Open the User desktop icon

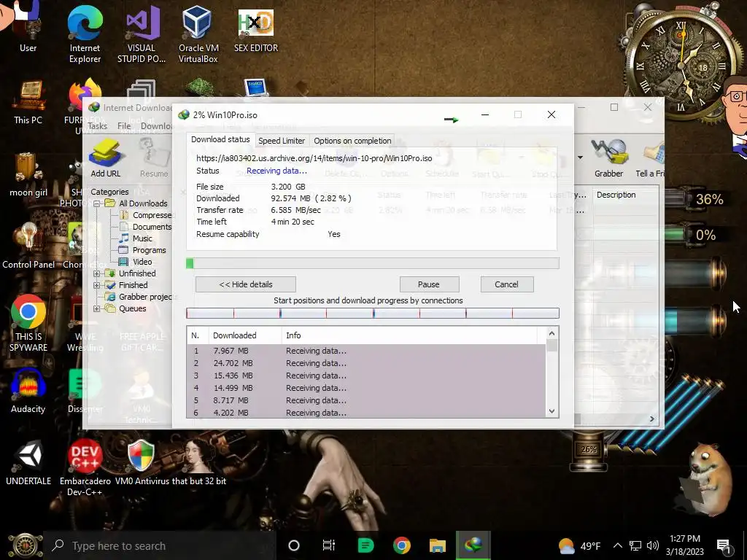click(28, 28)
